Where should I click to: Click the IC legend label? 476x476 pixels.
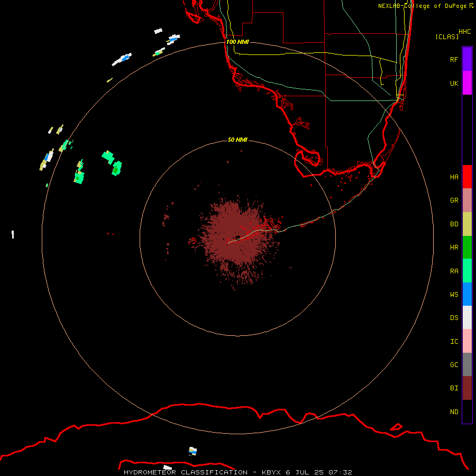(x=454, y=342)
